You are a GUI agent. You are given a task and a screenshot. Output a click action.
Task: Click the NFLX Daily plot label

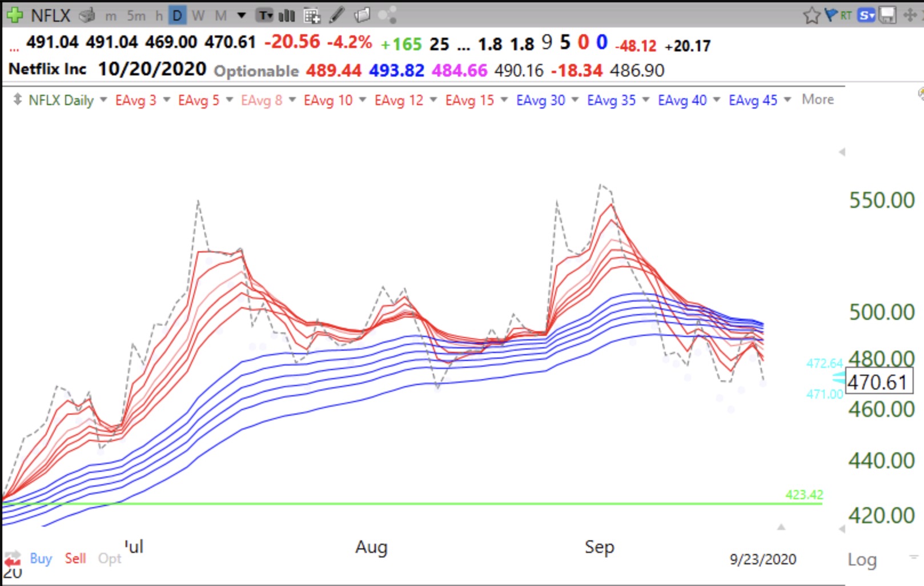[x=61, y=100]
